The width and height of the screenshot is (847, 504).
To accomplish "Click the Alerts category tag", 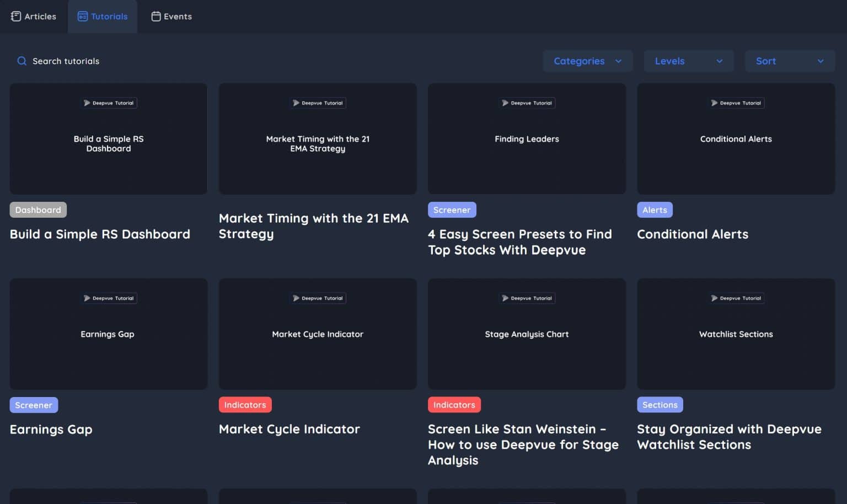I will coord(655,210).
